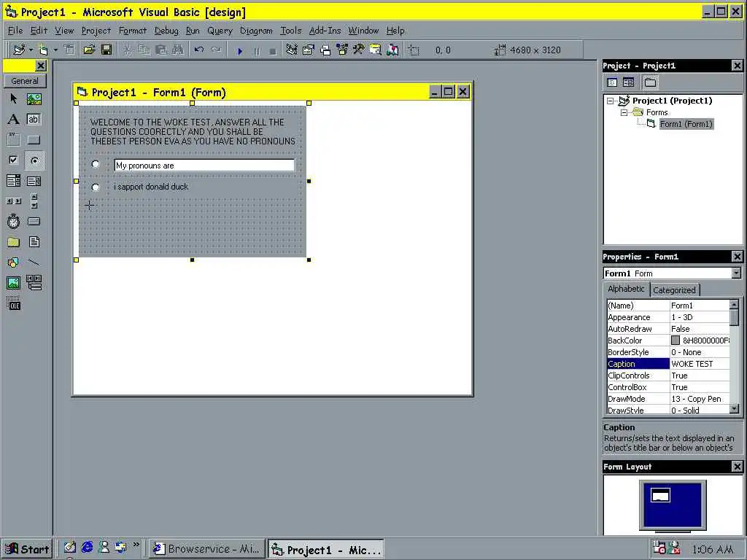Click Internet Explorer quick launch icon

[88, 548]
